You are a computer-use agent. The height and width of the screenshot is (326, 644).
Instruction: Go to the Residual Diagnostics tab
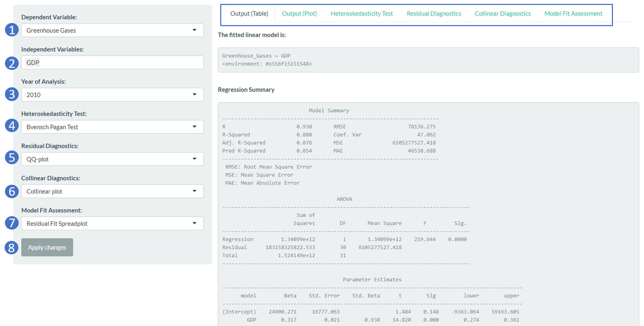click(434, 14)
